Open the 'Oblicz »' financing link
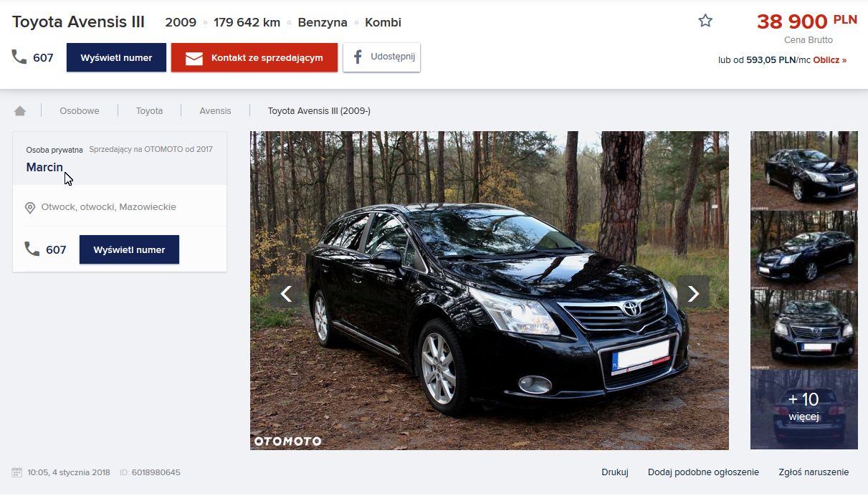This screenshot has width=868, height=501. click(829, 60)
